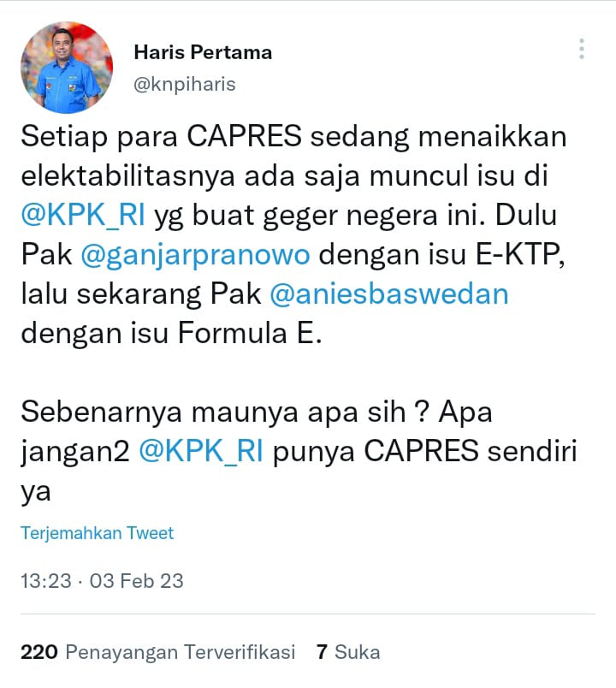Click the 03 Feb 23 date
This screenshot has width=616, height=688.
tap(136, 581)
